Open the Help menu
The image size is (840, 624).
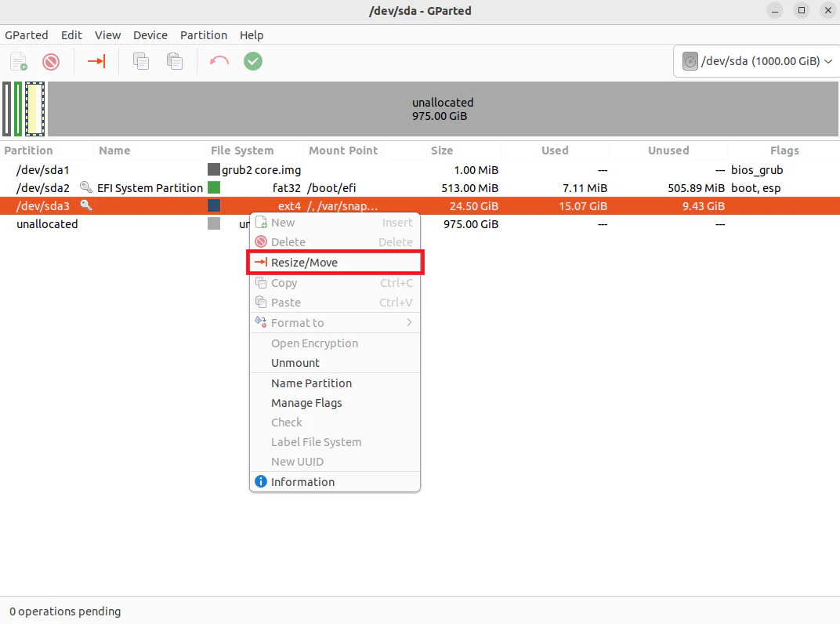pyautogui.click(x=252, y=34)
